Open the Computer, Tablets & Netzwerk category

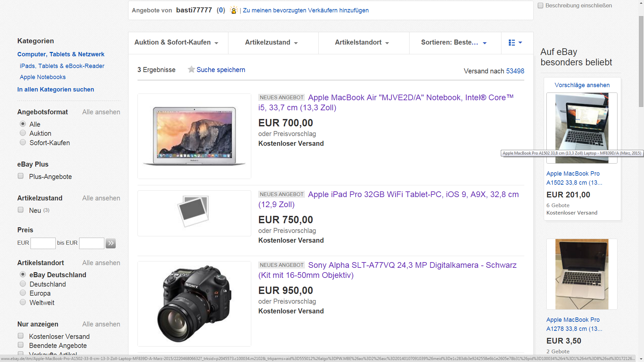[x=61, y=54]
